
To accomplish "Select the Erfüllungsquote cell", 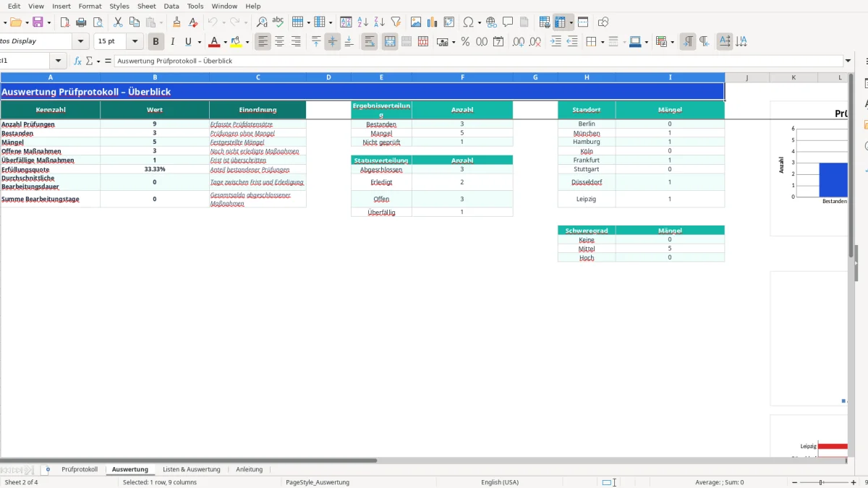I will [x=50, y=169].
